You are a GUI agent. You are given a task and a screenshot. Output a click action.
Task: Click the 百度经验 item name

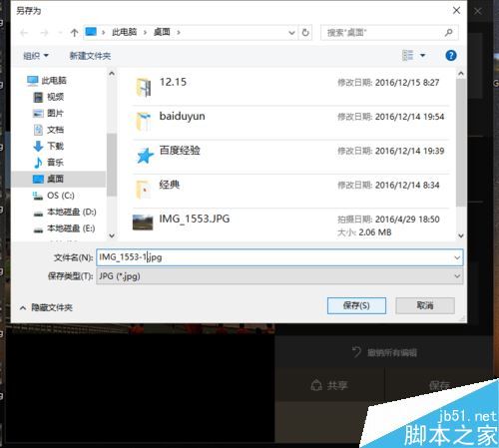180,151
